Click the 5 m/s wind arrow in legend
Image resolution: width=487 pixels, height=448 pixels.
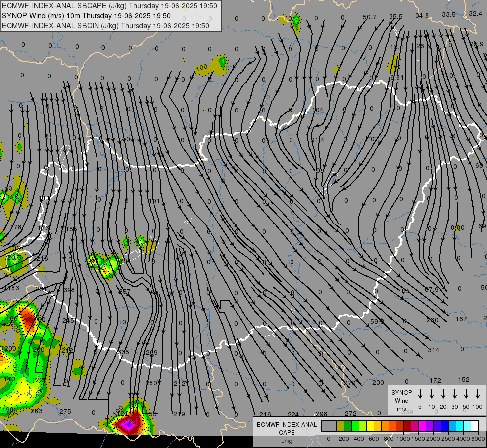[x=420, y=393]
